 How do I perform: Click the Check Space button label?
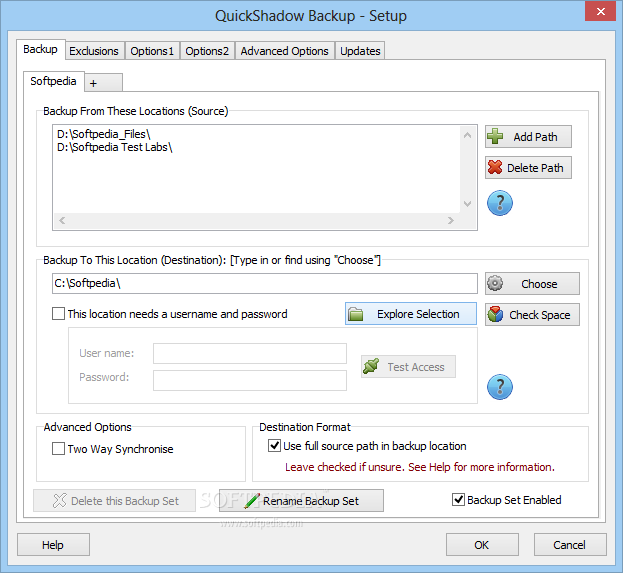[540, 315]
